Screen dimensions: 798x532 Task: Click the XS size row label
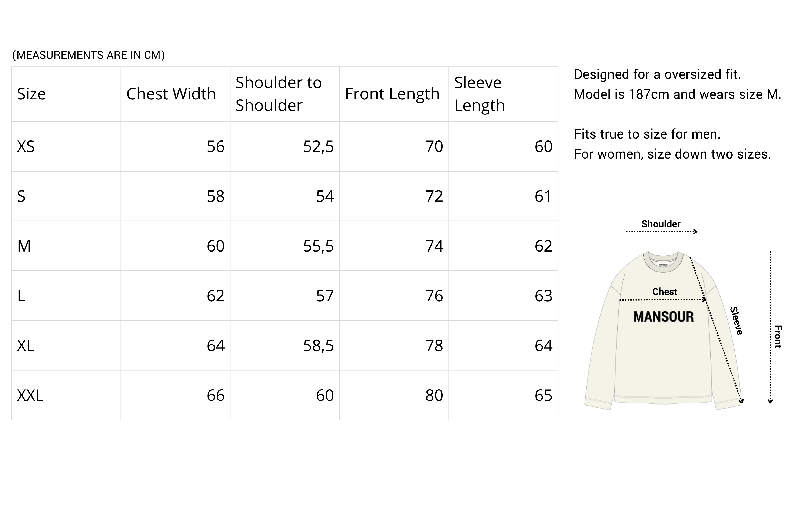26,147
